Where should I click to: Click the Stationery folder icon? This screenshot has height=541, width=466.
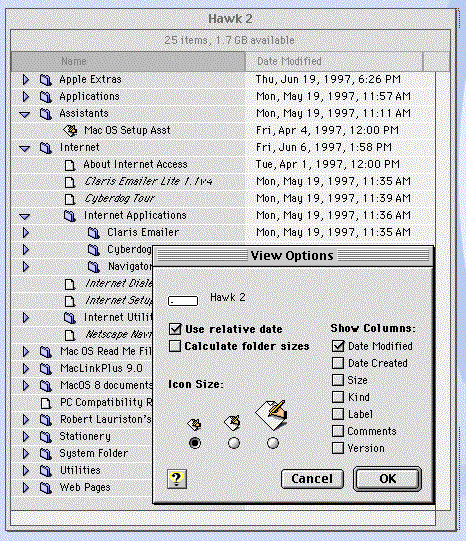pyautogui.click(x=46, y=436)
